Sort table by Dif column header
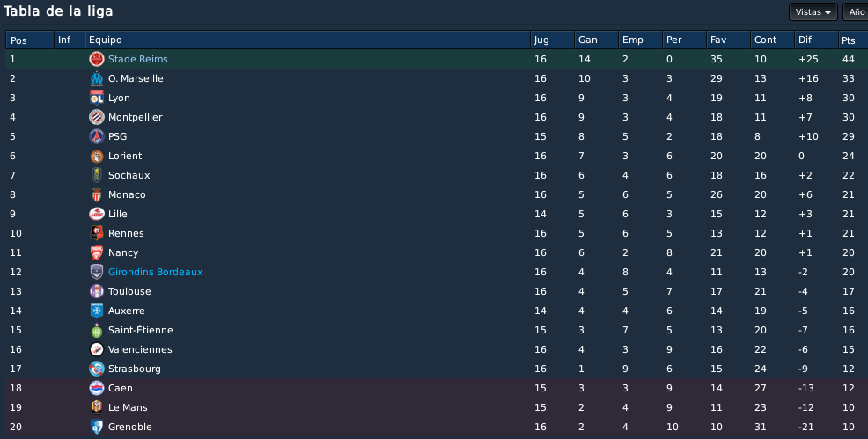Screen dimensions: 868x439 pos(817,40)
